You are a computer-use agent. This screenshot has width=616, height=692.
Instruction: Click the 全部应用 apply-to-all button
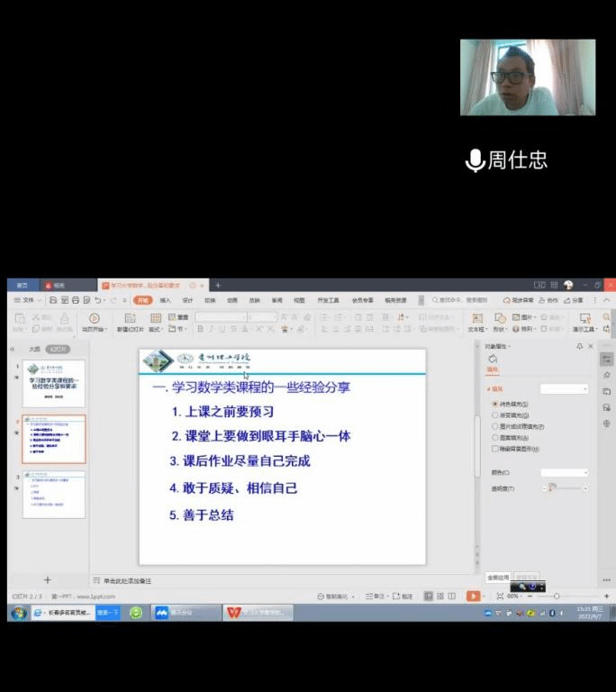(498, 578)
